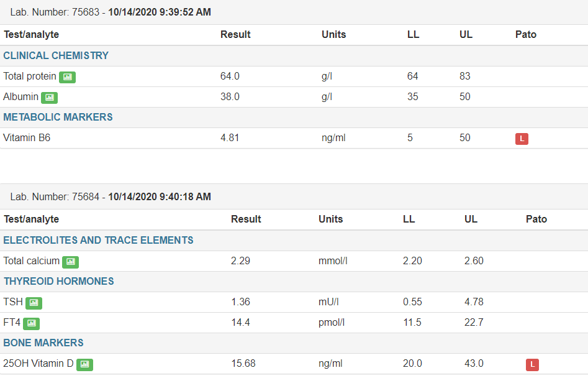Open the Albumin history chart icon
The height and width of the screenshot is (378, 588).
[x=50, y=98]
